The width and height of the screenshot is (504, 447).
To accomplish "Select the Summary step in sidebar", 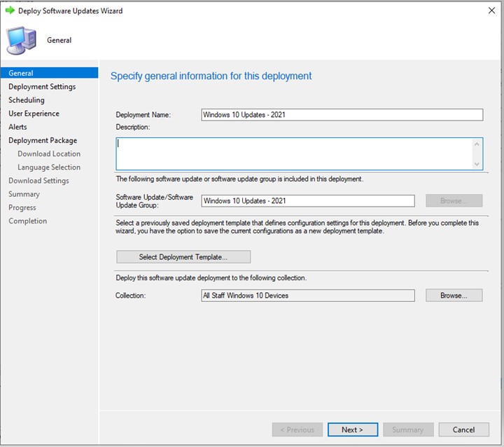I will pos(24,194).
